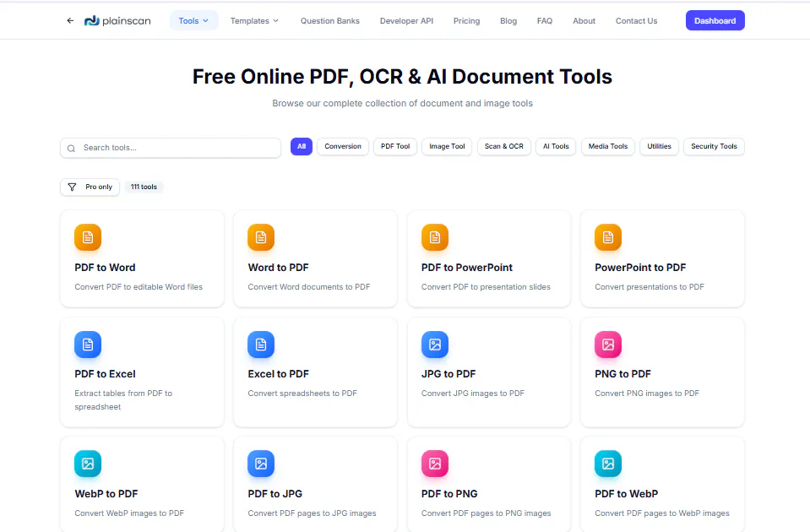This screenshot has height=532, width=810.
Task: Click the PDF to JPG image icon
Action: coord(261,464)
